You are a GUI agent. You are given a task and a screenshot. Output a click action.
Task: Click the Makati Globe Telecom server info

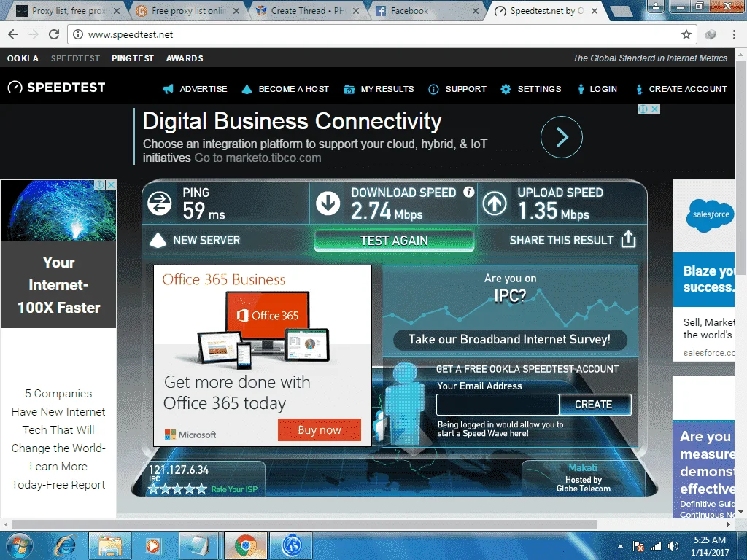click(x=583, y=478)
